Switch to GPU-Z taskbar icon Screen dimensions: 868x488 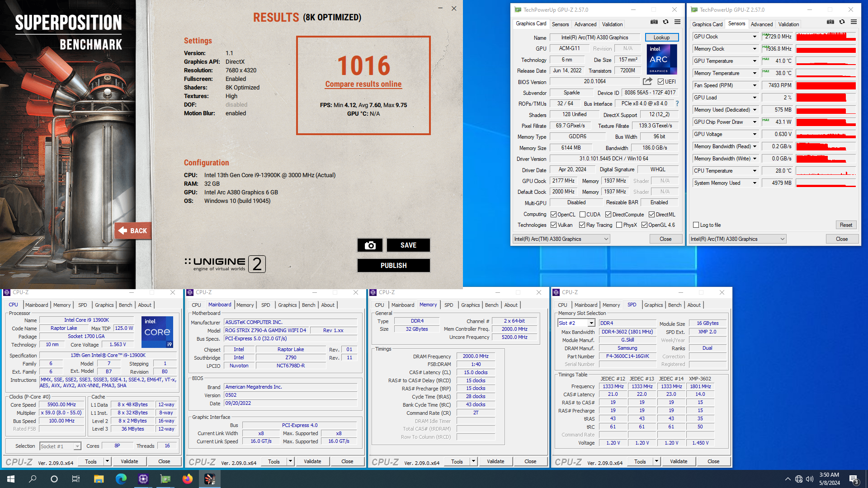[x=165, y=479]
